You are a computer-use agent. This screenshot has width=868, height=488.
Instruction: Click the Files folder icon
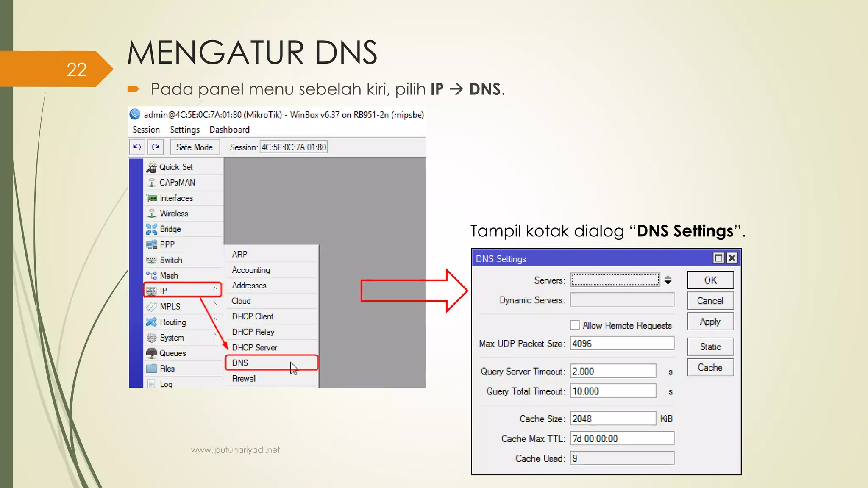coord(151,369)
